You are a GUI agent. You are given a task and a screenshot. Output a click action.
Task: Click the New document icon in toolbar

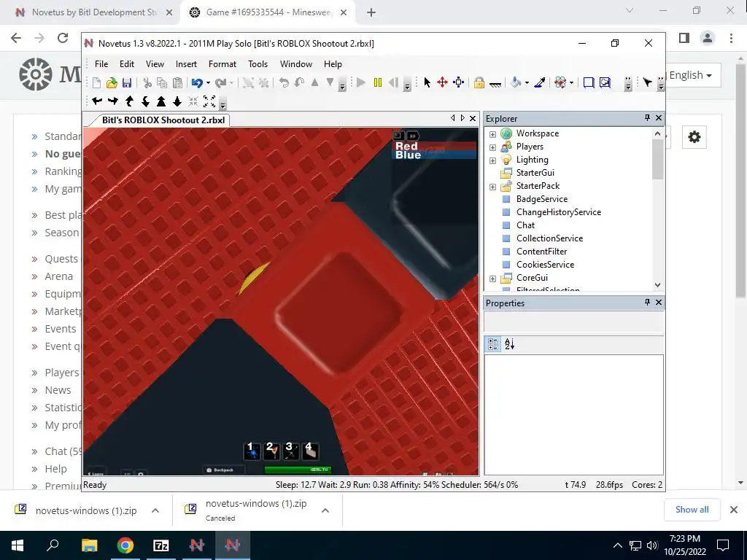pyautogui.click(x=97, y=83)
